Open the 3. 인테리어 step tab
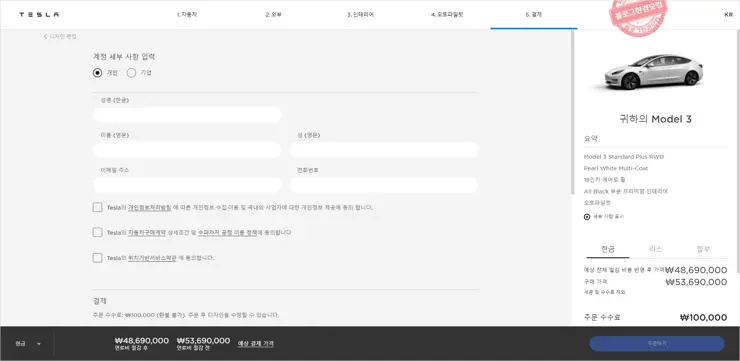 (361, 15)
